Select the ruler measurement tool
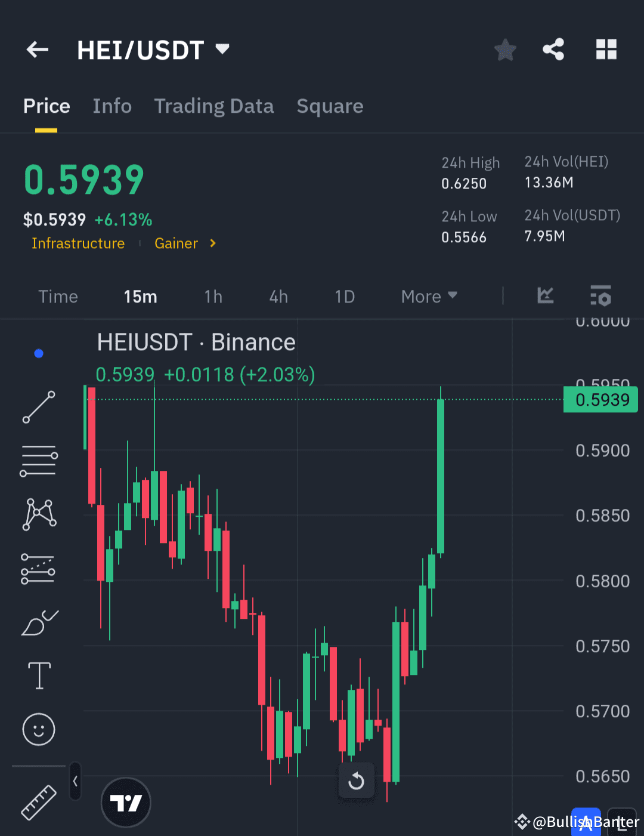This screenshot has height=836, width=644. click(38, 803)
